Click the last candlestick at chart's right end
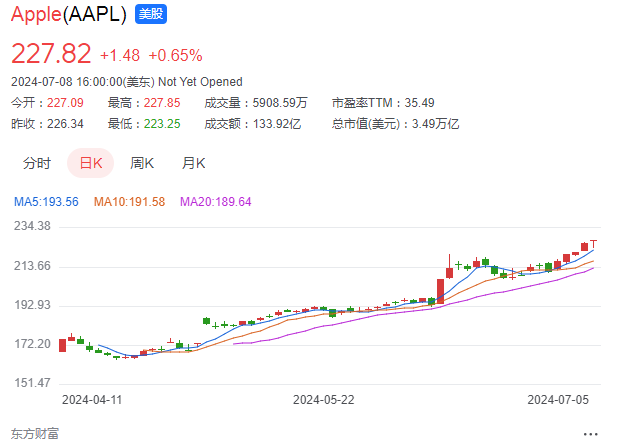The image size is (617, 448). tap(593, 244)
